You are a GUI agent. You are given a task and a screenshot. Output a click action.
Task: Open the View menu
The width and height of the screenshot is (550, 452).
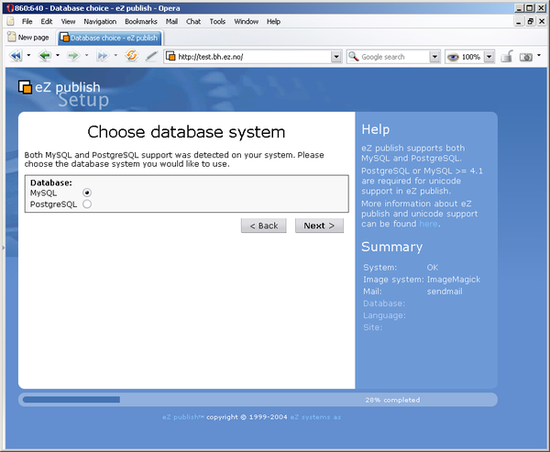click(x=68, y=22)
